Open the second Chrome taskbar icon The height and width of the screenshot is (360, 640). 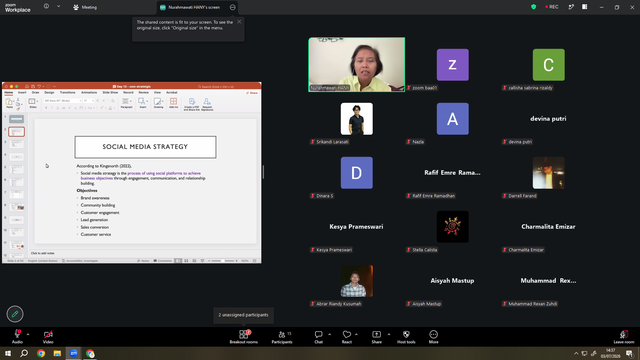[90, 353]
